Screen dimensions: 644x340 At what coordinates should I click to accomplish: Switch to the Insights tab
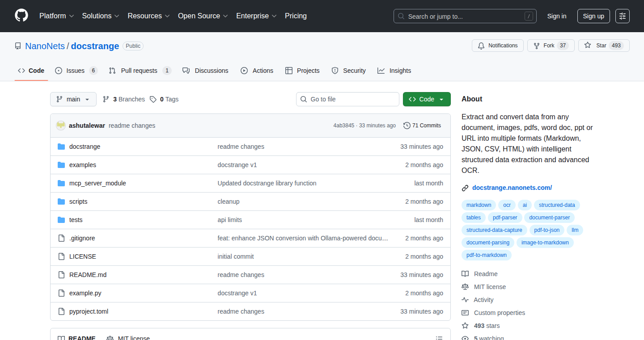394,71
